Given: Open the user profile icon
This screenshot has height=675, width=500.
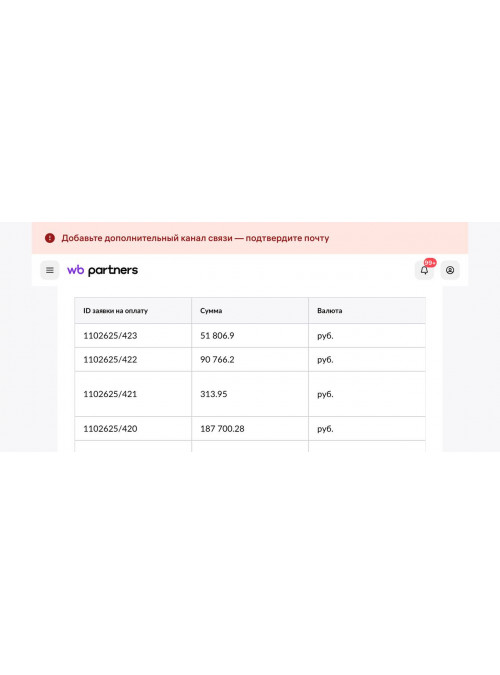Looking at the screenshot, I should coord(450,270).
